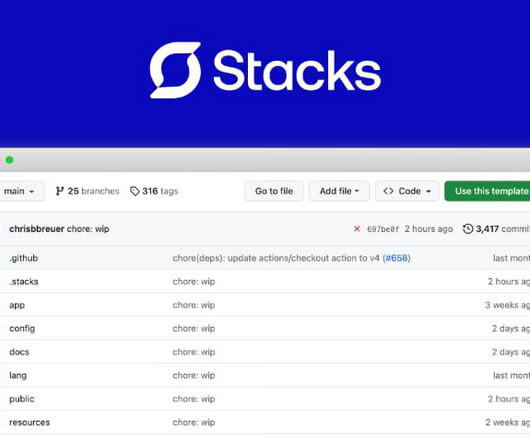Viewport: 530px width, 442px height.
Task: Open chrisbbreuer's profile link
Action: pyautogui.click(x=37, y=229)
